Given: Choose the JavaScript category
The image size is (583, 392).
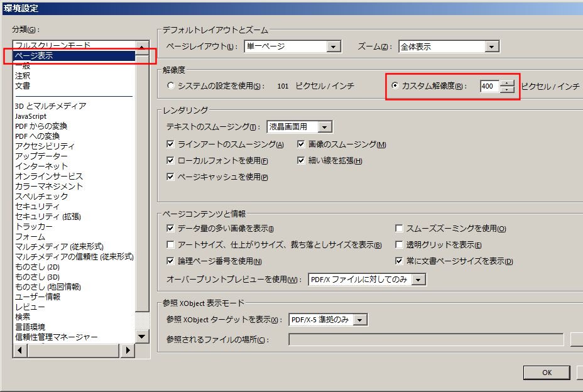Looking at the screenshot, I should click(31, 116).
